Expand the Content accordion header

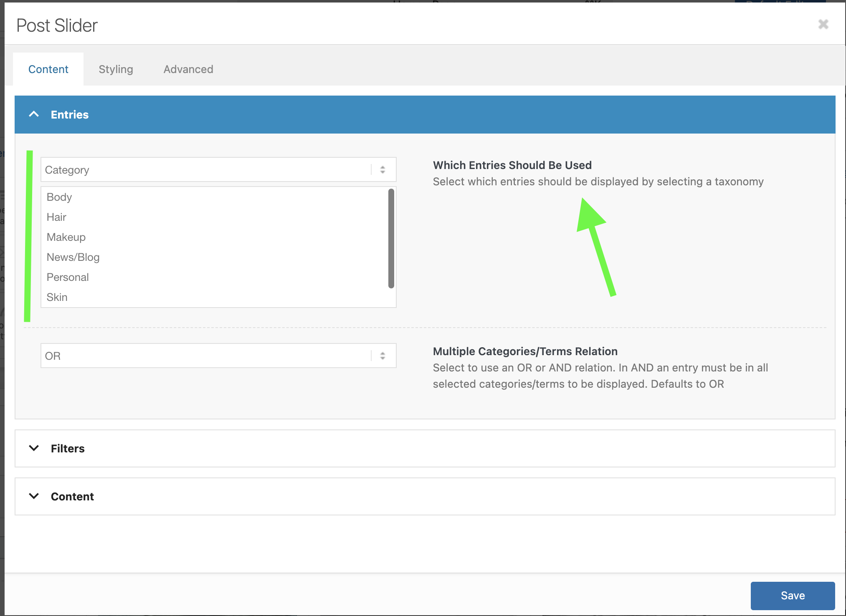[x=424, y=496]
